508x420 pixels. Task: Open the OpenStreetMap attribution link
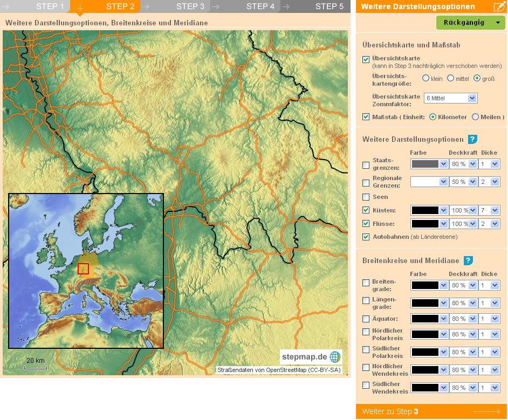pyautogui.click(x=278, y=370)
